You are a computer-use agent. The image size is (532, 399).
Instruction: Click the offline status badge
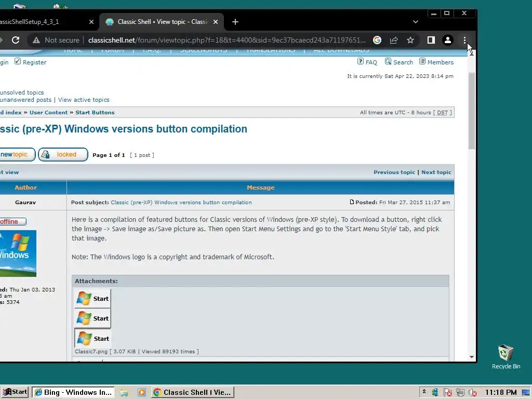coord(13,221)
